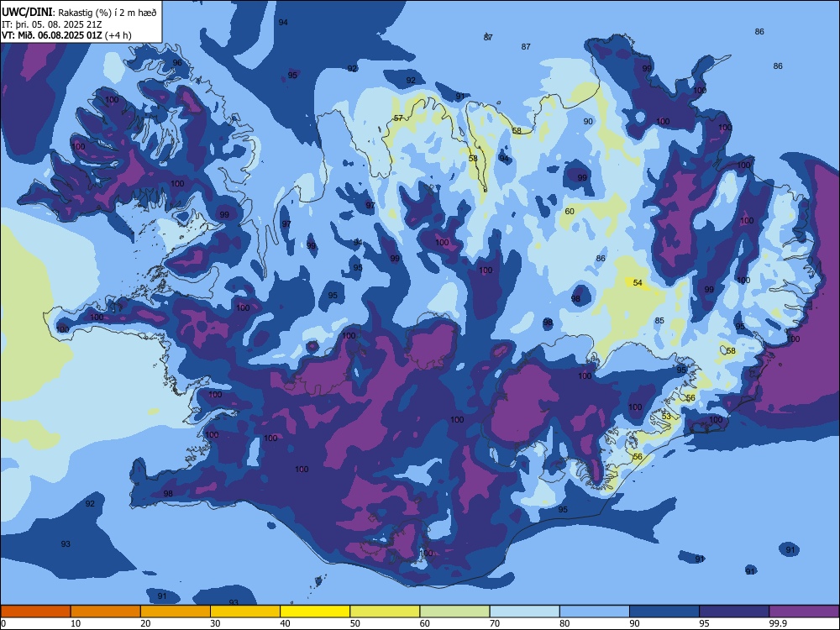Click the orange 10–20 legend swatch
This screenshot has width=840, height=630.
tap(106, 612)
